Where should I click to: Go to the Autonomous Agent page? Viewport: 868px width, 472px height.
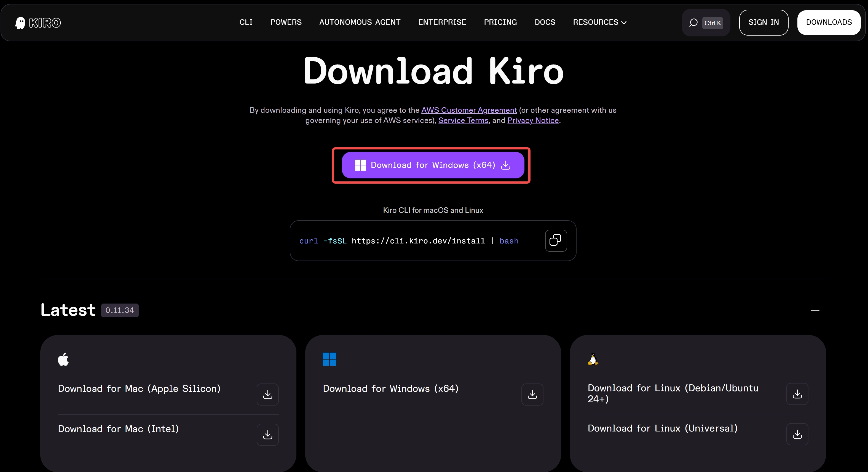(360, 22)
